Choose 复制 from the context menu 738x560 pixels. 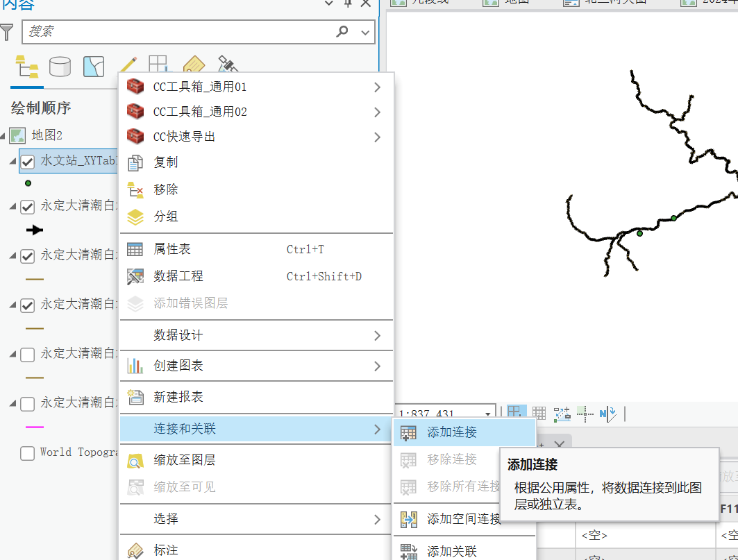(x=256, y=162)
